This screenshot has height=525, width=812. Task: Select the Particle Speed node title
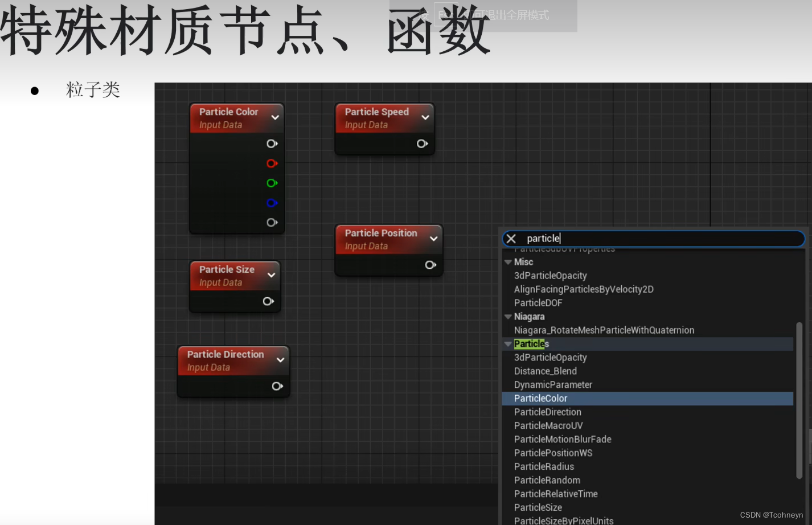click(376, 112)
